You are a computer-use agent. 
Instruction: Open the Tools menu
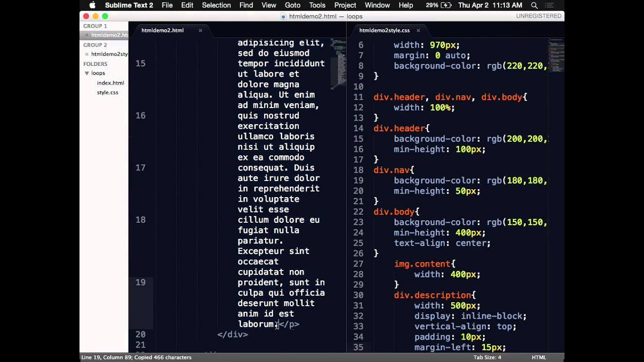(317, 5)
